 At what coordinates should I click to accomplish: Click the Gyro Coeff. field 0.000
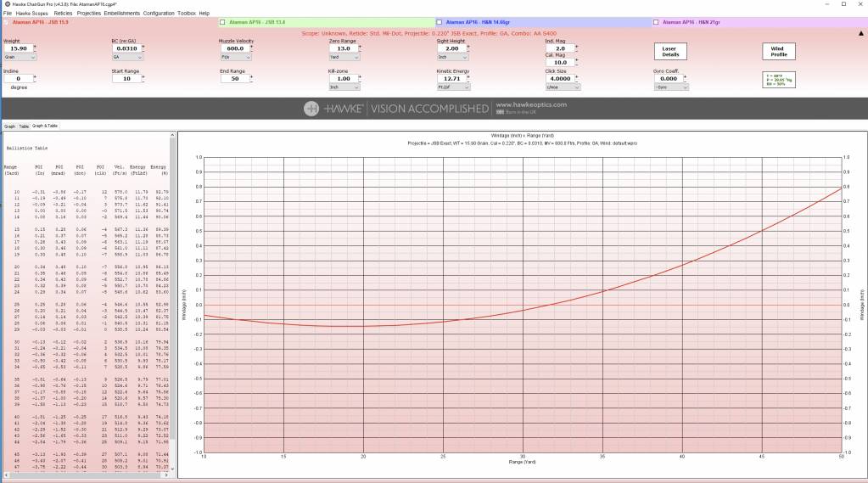click(668, 78)
